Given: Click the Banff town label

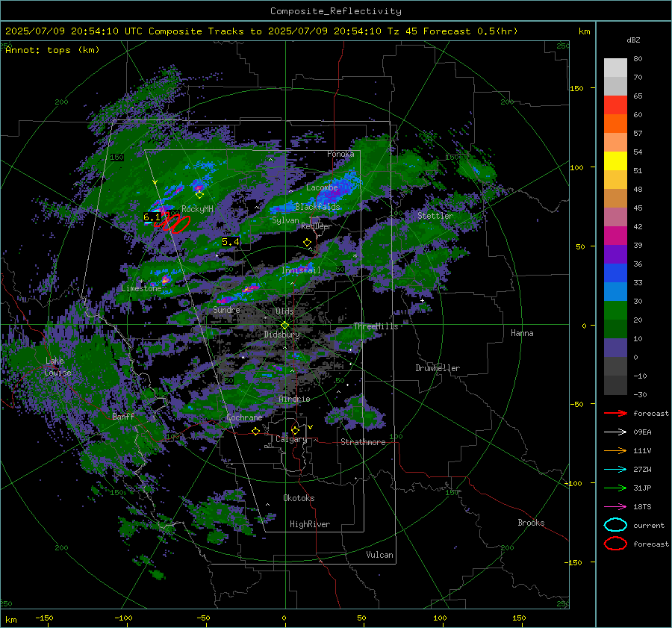Looking at the screenshot, I should [x=123, y=417].
